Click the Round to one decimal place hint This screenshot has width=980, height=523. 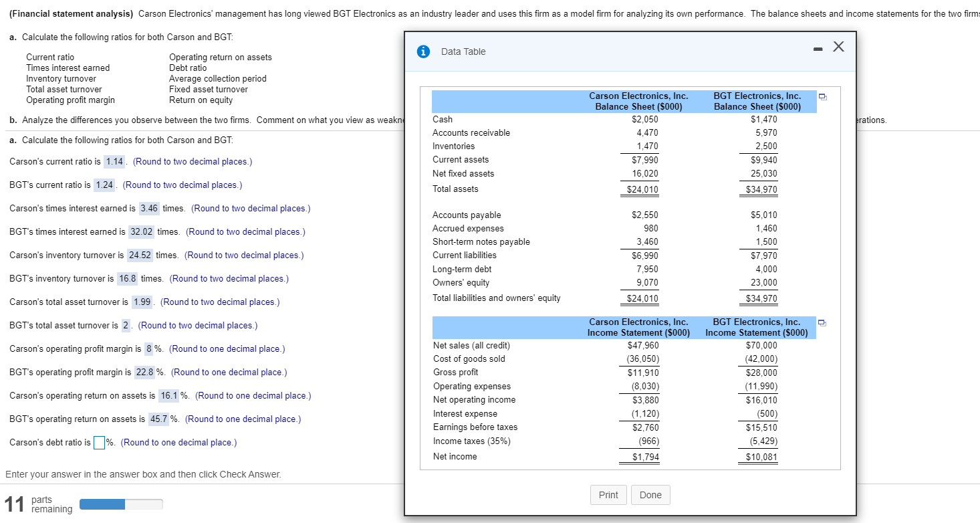178,442
